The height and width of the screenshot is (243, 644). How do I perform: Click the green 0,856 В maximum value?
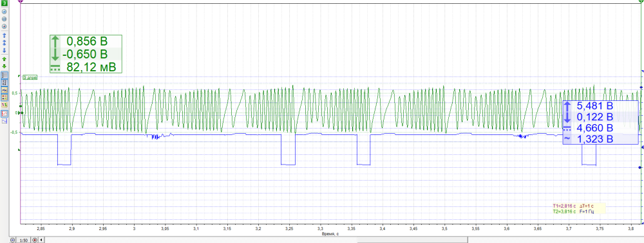coord(86,41)
